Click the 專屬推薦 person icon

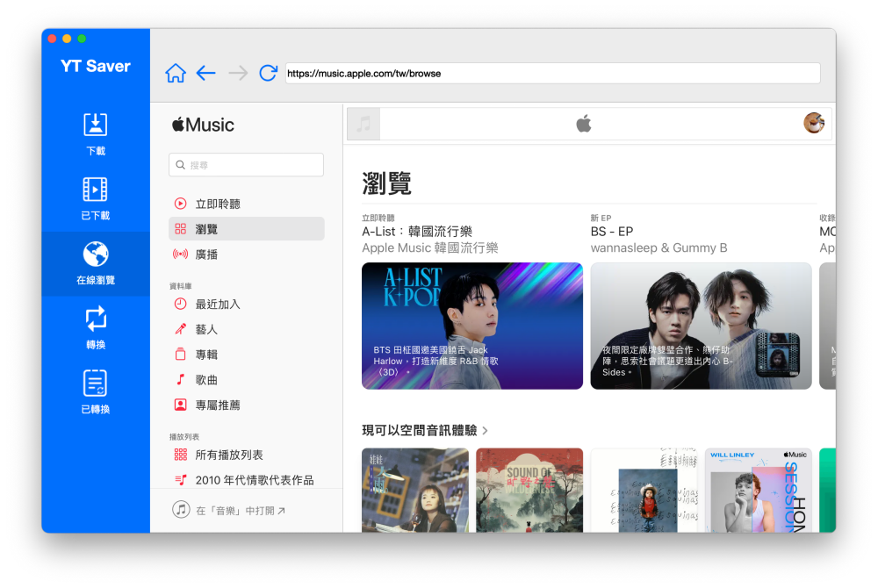click(x=180, y=405)
